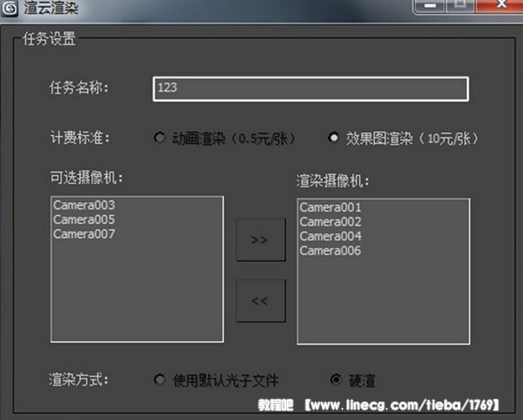Image resolution: width=523 pixels, height=420 pixels.
Task: Select Camera004 in render cameras list
Action: point(330,236)
